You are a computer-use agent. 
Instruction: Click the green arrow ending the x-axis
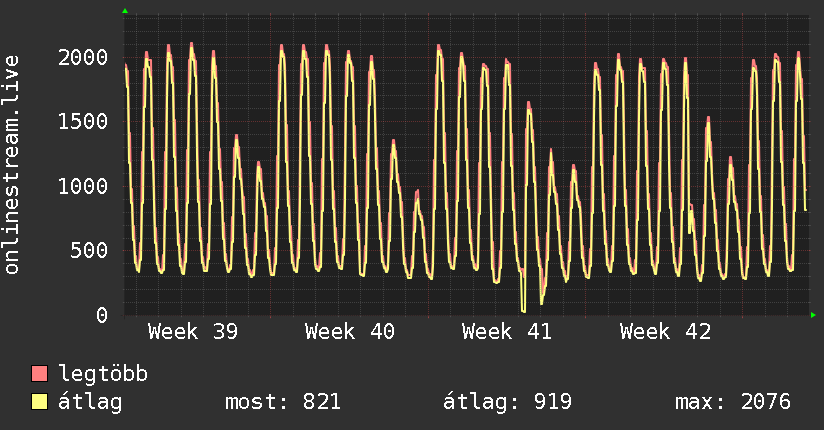point(814,315)
